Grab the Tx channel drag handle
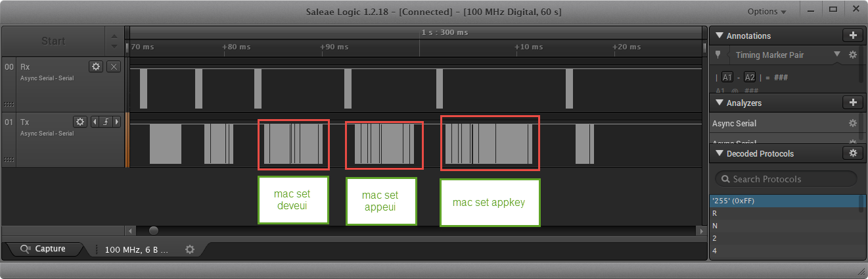Image resolution: width=868 pixels, height=279 pixels. (x=9, y=160)
